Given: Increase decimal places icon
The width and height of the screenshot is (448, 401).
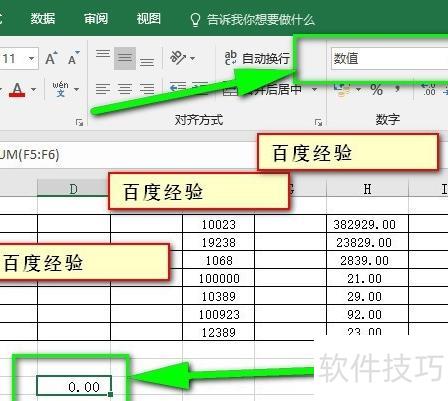Looking at the screenshot, I should tap(428, 89).
